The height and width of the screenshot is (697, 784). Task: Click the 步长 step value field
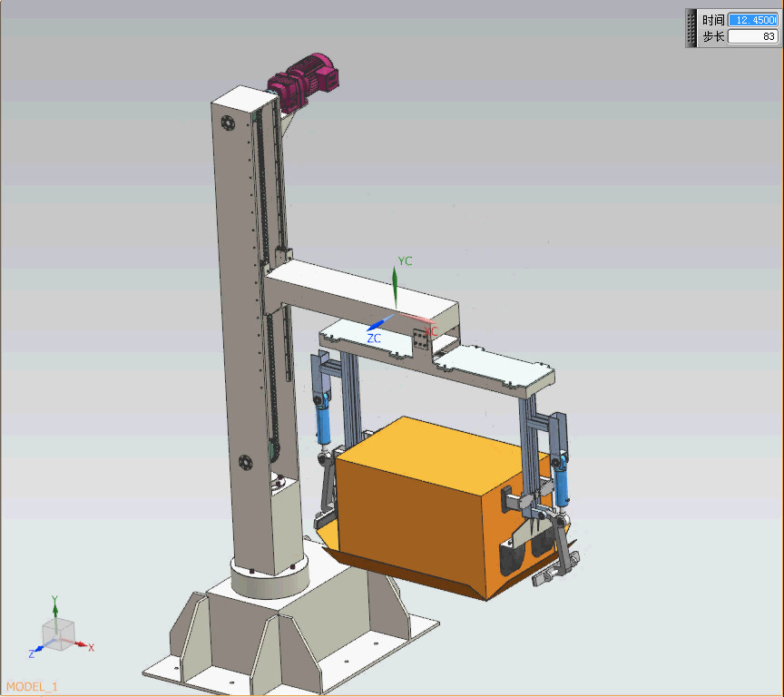752,36
